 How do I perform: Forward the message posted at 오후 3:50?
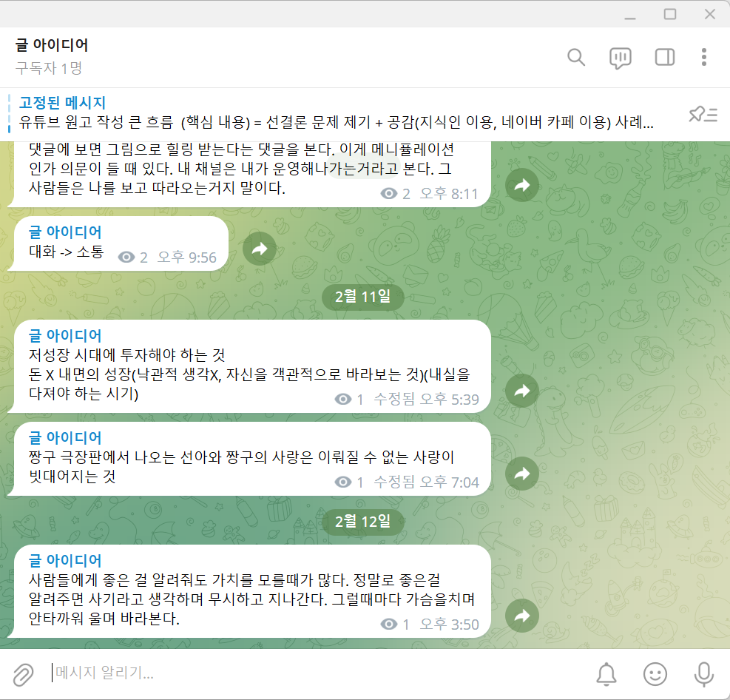pyautogui.click(x=522, y=616)
